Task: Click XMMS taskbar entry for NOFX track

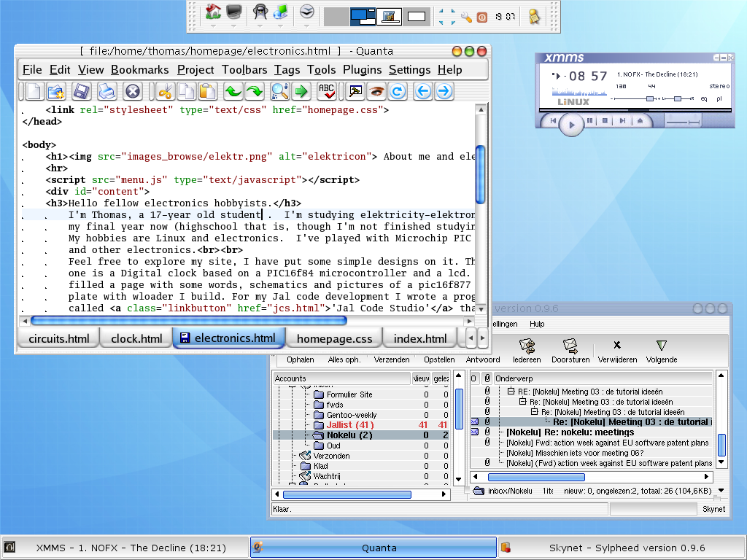Action: [x=125, y=548]
